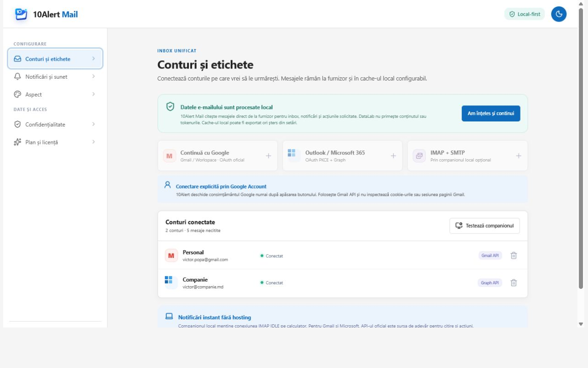Click sparkle icon beside Plan și licență
Viewport: 588px width, 368px height.
17,142
